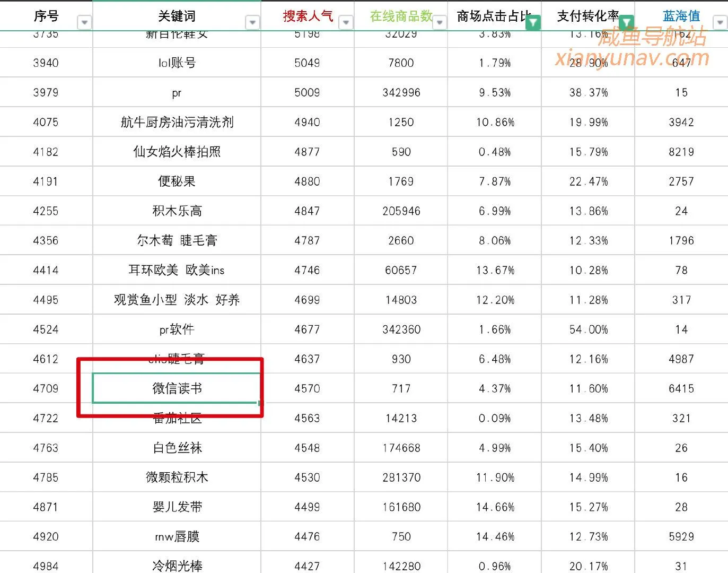Viewport: 728px width, 573px height.
Task: Select the 关键词 header cell text
Action: (177, 16)
